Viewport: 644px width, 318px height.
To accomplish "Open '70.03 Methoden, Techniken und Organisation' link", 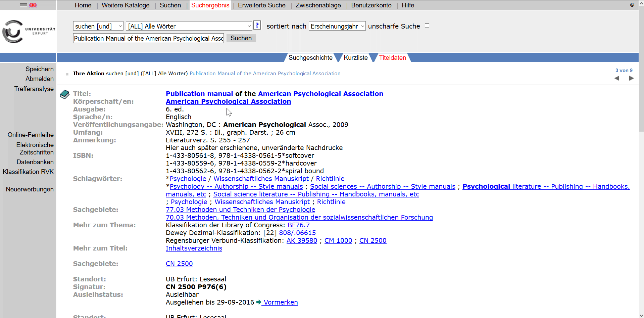I will [x=299, y=218].
